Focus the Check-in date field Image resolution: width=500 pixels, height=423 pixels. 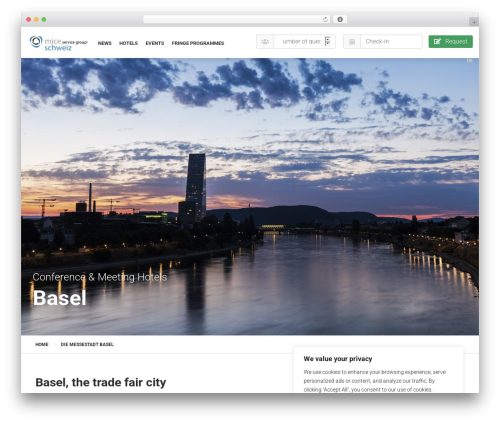point(391,42)
